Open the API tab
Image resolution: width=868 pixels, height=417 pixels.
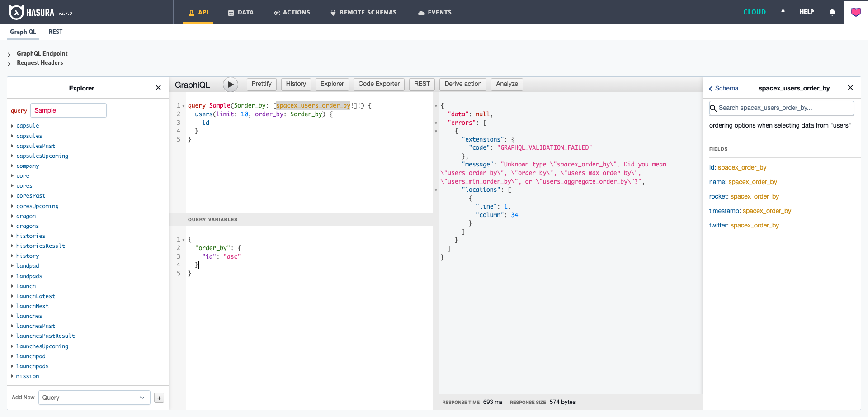[198, 12]
